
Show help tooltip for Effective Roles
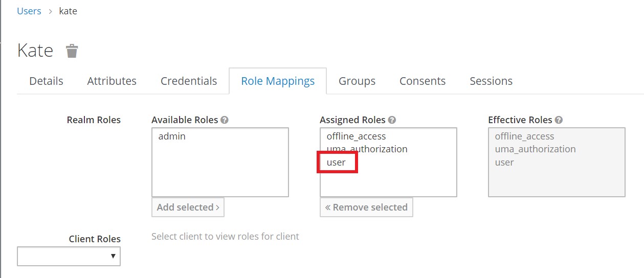point(559,120)
